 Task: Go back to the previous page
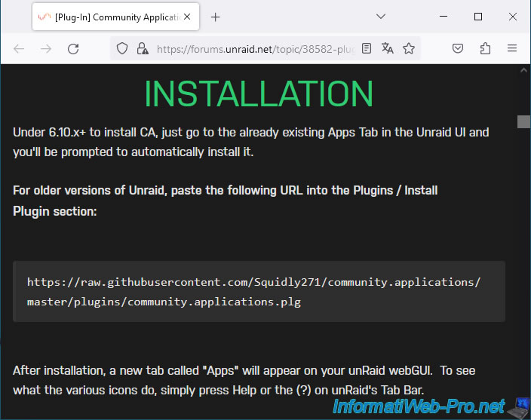coord(19,48)
